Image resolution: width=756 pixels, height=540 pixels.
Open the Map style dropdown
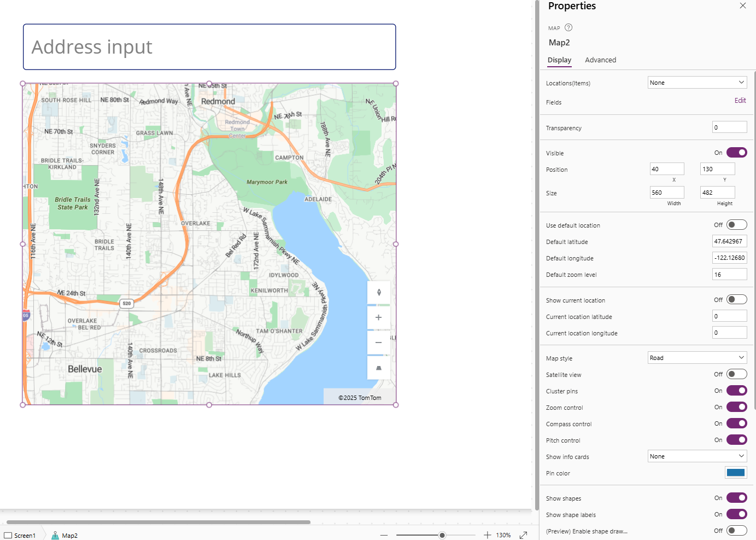tap(697, 358)
